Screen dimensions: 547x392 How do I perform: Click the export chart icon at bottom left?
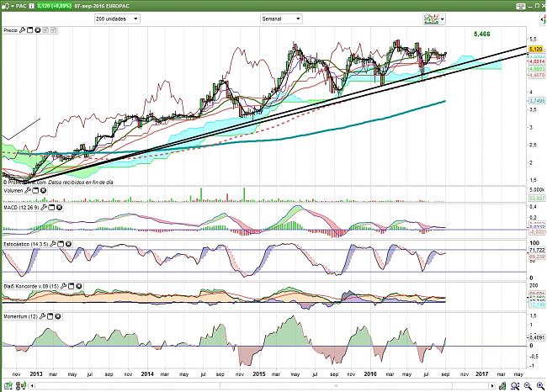8,386
